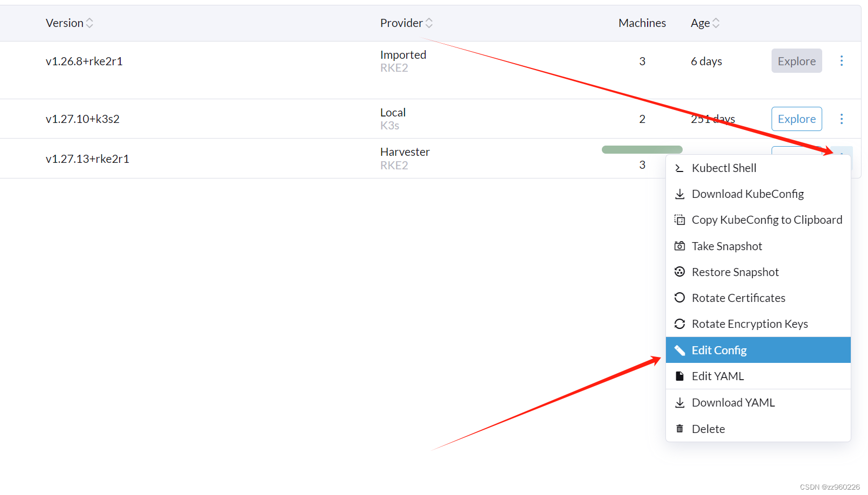Click the Rotate Certificates circular arrow icon
The width and height of the screenshot is (868, 495).
click(679, 298)
